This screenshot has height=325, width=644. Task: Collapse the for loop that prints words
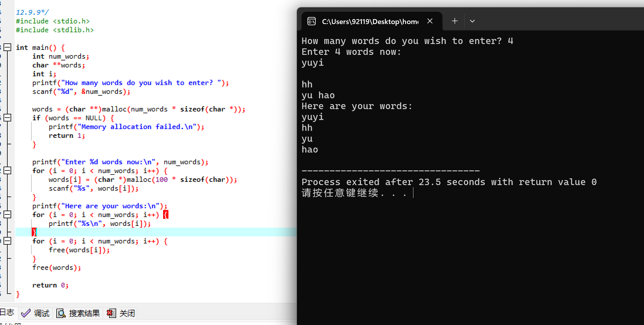pyautogui.click(x=8, y=214)
